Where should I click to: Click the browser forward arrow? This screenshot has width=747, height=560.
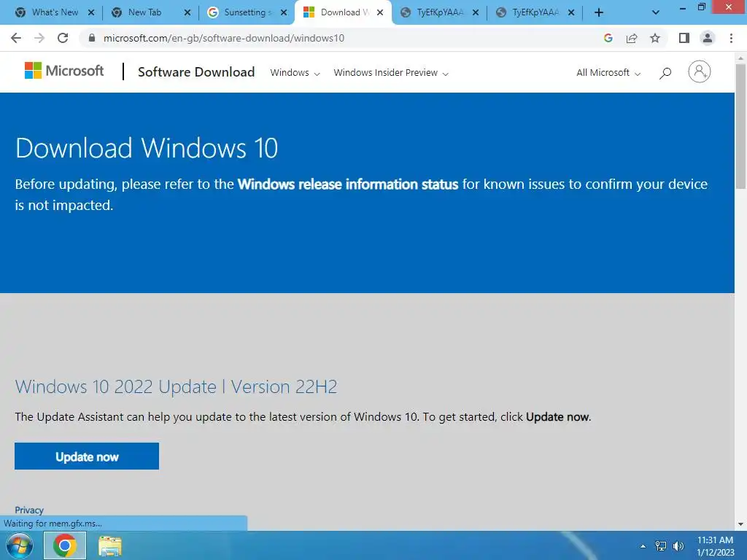click(39, 38)
